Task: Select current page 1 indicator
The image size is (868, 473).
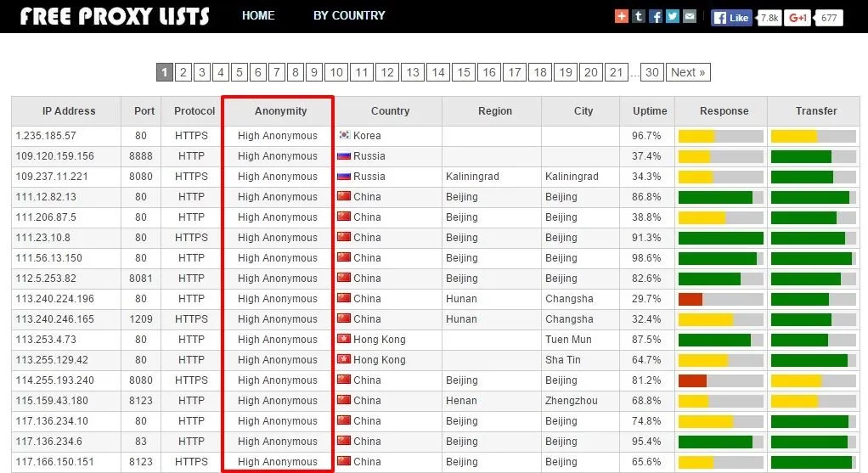Action: coord(165,72)
